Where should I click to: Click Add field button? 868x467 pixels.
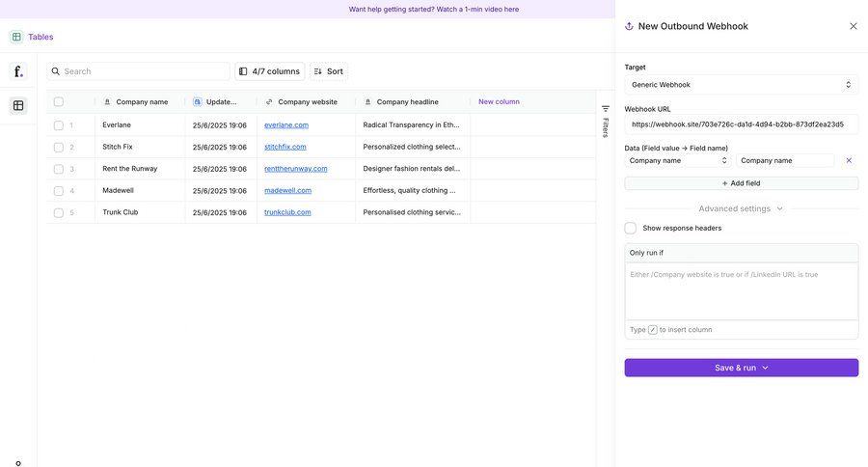tap(742, 183)
